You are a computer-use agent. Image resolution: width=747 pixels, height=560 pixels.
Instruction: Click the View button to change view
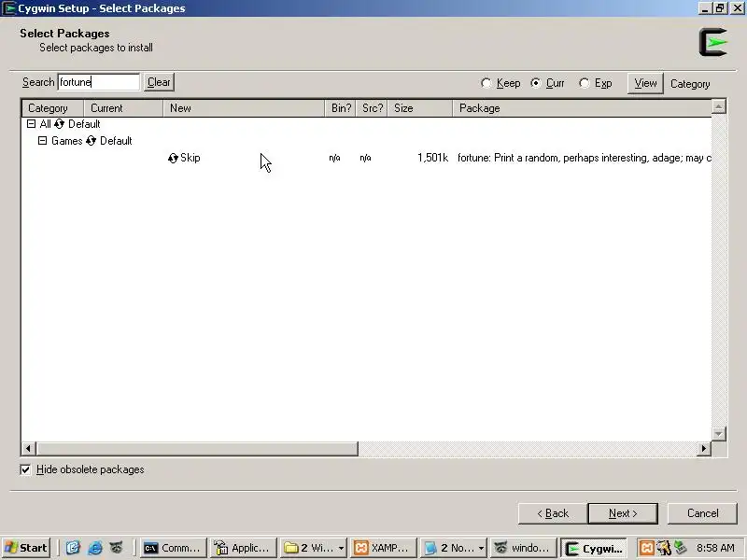pos(645,83)
